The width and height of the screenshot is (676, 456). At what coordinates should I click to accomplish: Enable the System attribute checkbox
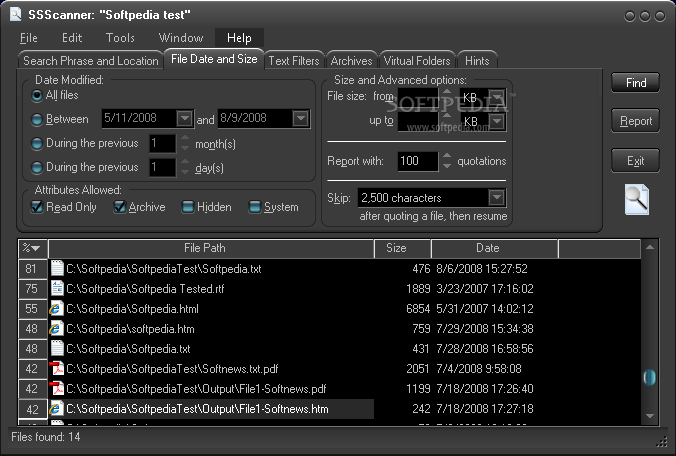coord(255,207)
